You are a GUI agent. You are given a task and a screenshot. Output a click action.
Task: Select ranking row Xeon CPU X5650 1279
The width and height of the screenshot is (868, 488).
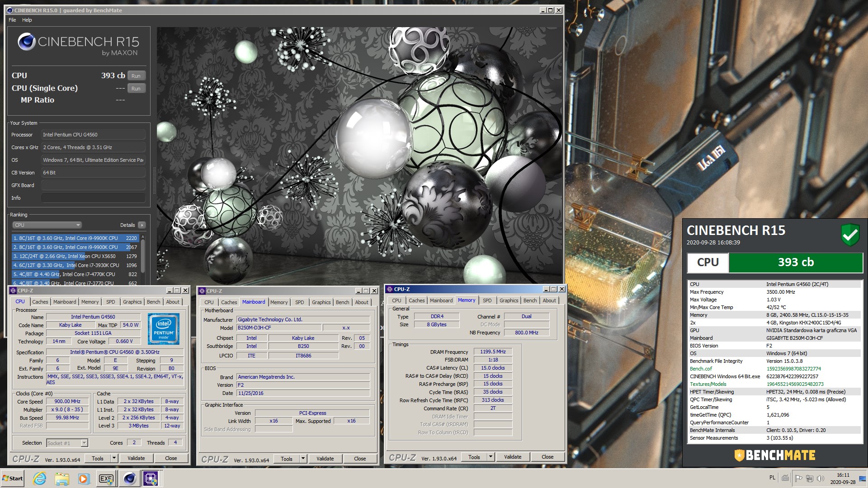pyautogui.click(x=75, y=256)
